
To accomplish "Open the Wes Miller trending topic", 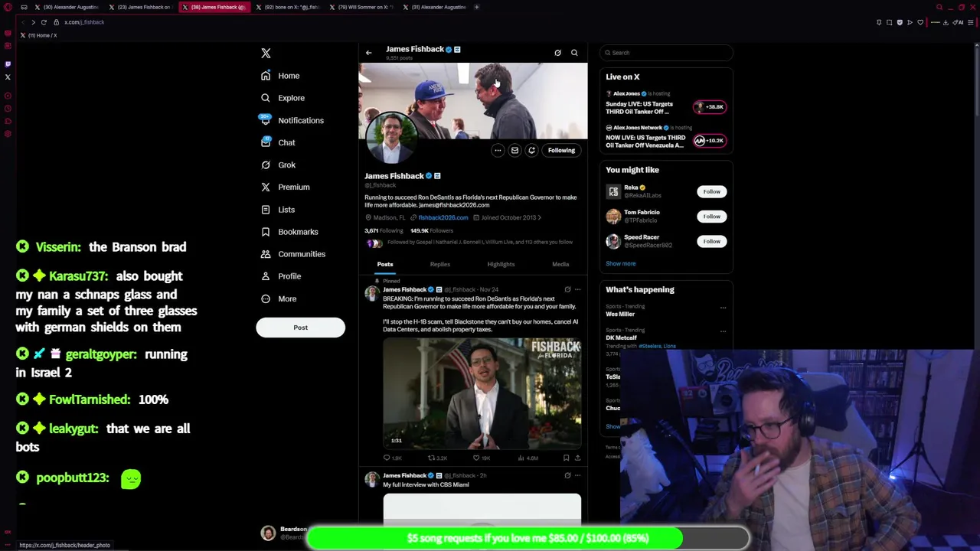I will 620,314.
